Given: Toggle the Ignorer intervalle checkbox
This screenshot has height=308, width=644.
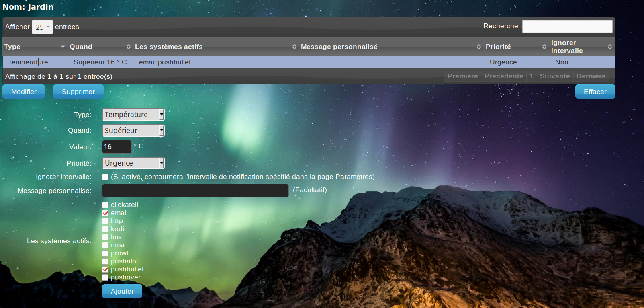Looking at the screenshot, I should [105, 177].
